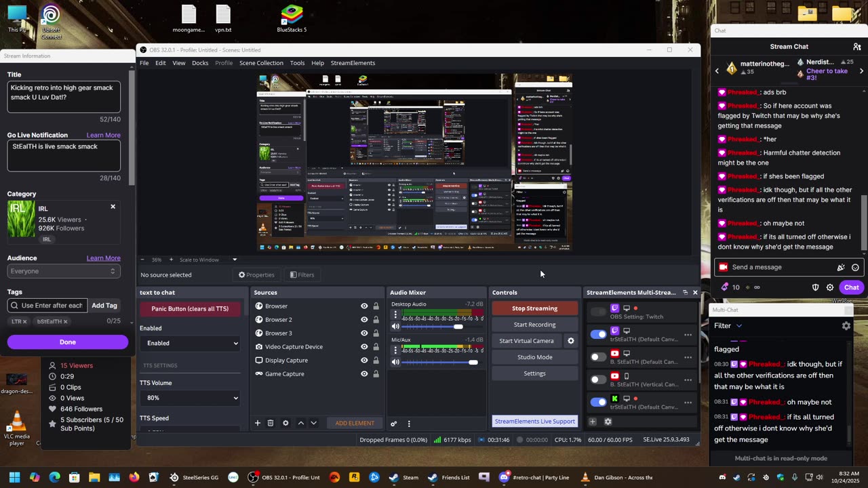Hide the Display Capture source
Image resolution: width=868 pixels, height=488 pixels.
point(364,361)
